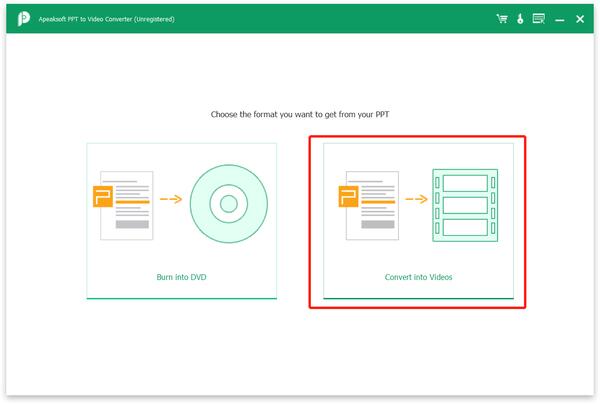Open the shopping cart purchase icon
600x404 pixels.
tap(502, 18)
